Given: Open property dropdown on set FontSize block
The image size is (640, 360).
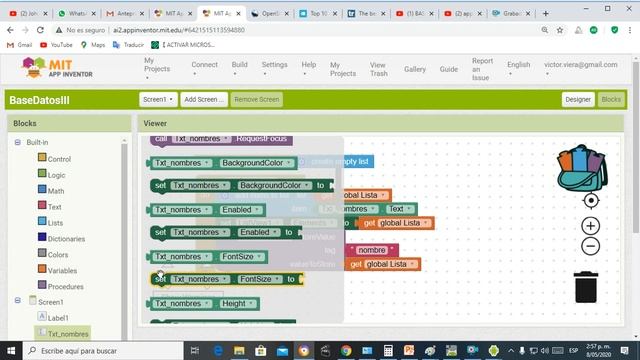Looking at the screenshot, I should (260, 279).
